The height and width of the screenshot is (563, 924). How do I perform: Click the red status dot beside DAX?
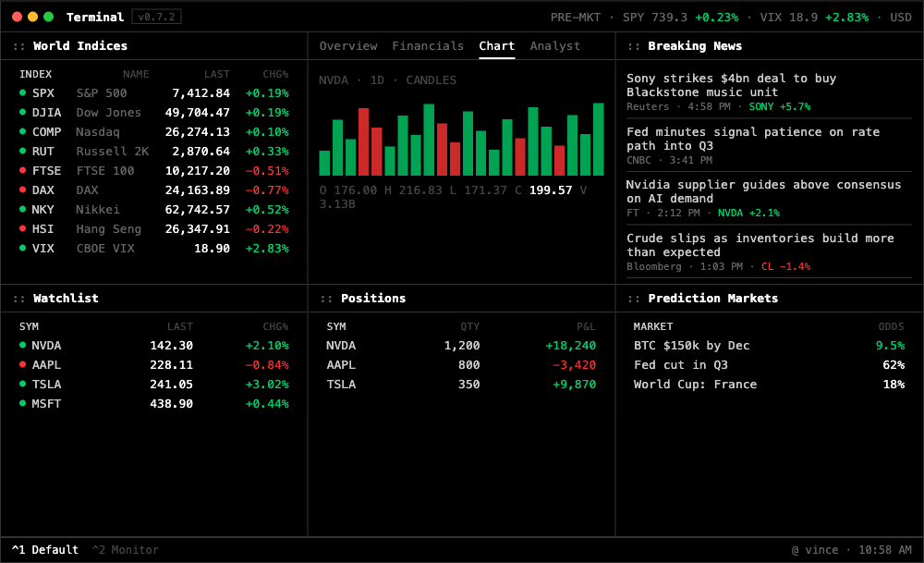(x=22, y=190)
